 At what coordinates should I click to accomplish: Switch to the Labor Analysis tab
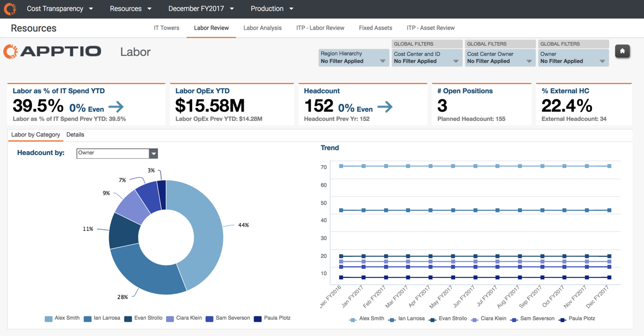[x=262, y=28]
